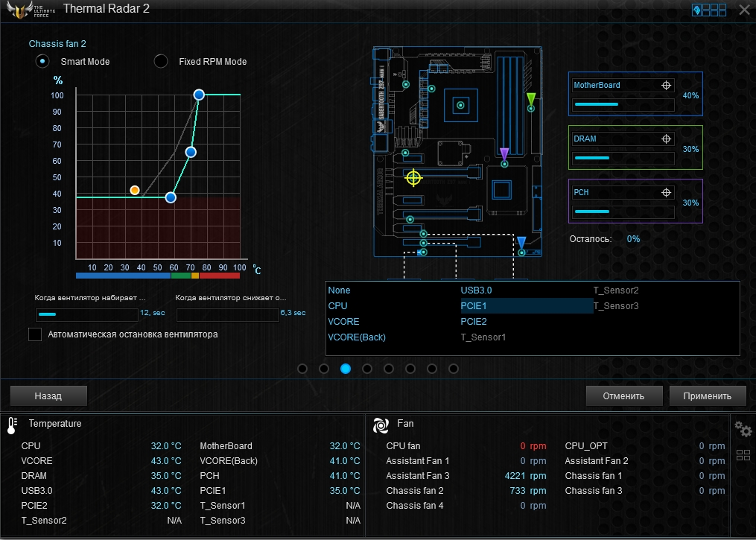Click the PCH crosshair target icon
756x540 pixels.
pos(666,192)
